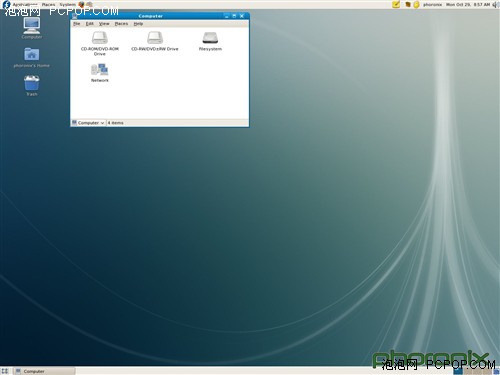The width and height of the screenshot is (500, 375).
Task: Open the System menu in top panel
Action: pyautogui.click(x=68, y=5)
